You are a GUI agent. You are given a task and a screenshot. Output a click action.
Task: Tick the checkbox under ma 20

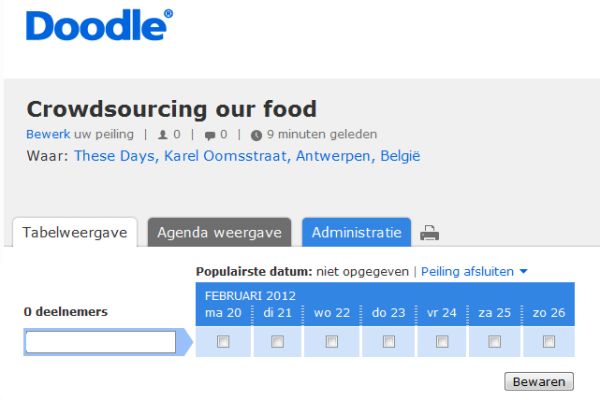coord(223,342)
